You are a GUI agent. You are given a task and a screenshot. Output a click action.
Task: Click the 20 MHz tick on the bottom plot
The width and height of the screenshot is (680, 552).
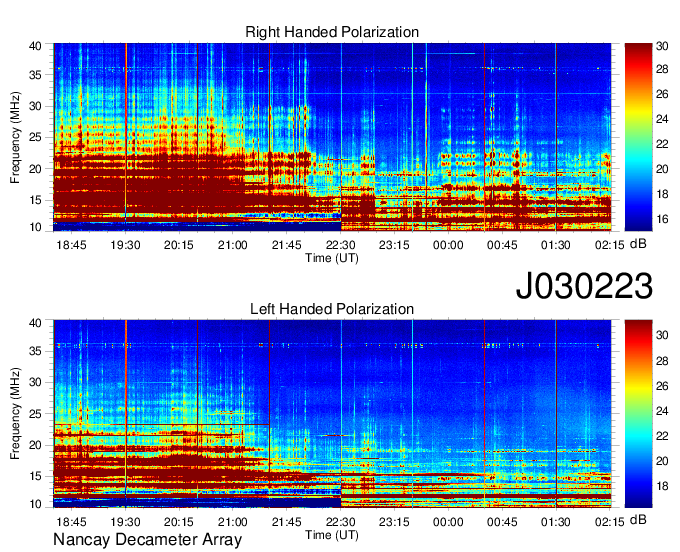35,445
